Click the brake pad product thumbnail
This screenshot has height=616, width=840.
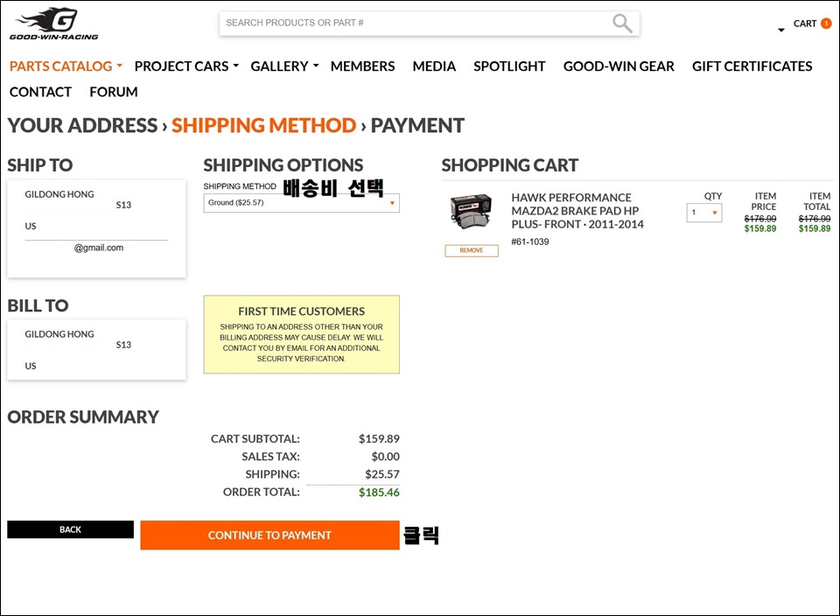[x=471, y=211]
